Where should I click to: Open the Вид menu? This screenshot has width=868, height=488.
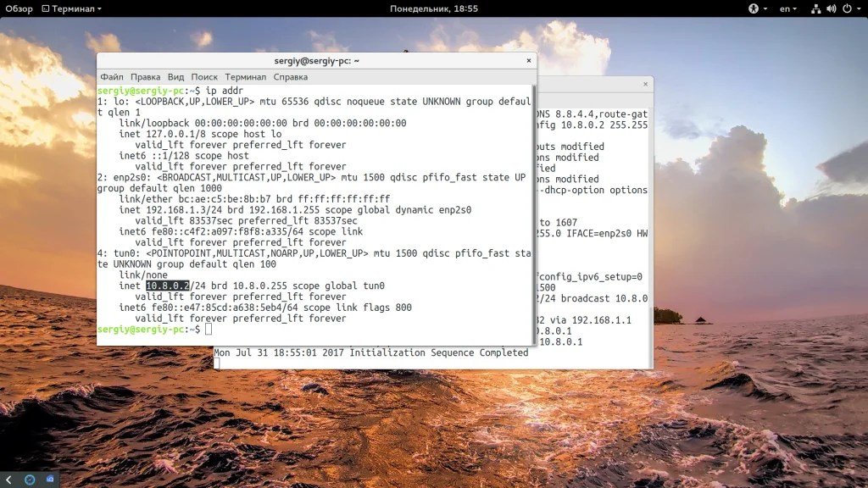(175, 77)
